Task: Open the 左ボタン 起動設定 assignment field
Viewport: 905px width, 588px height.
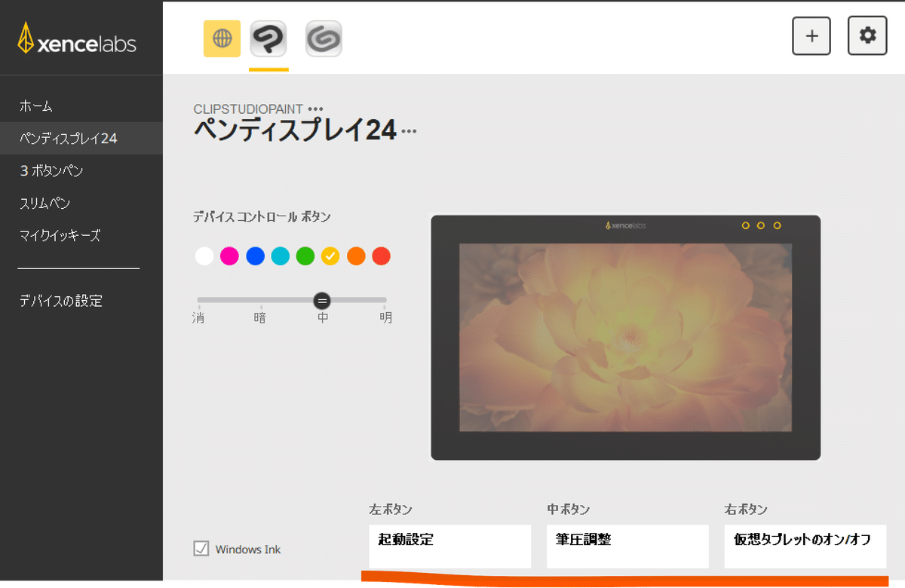Action: click(450, 546)
